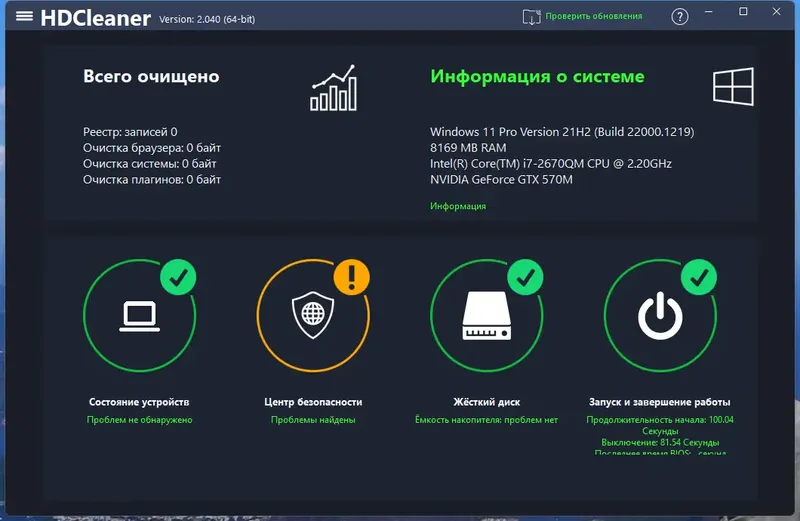Click Проблем не обнаружено status text

(139, 420)
